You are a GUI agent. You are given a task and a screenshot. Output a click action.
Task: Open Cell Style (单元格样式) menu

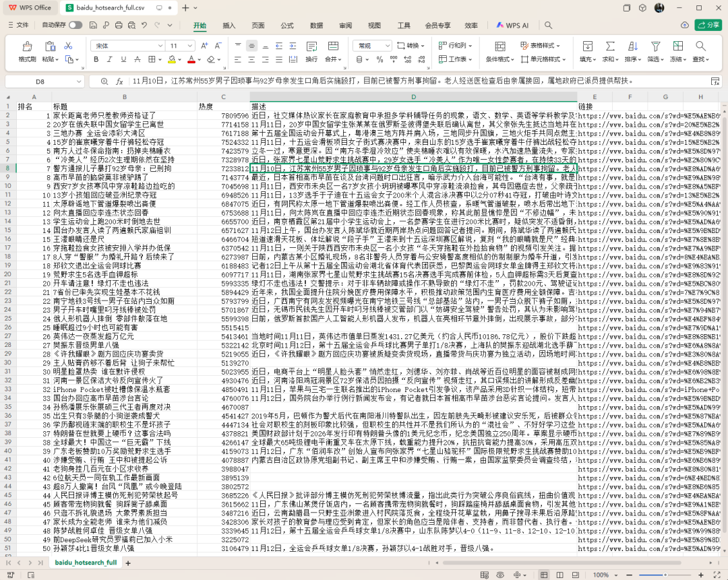pyautogui.click(x=543, y=59)
